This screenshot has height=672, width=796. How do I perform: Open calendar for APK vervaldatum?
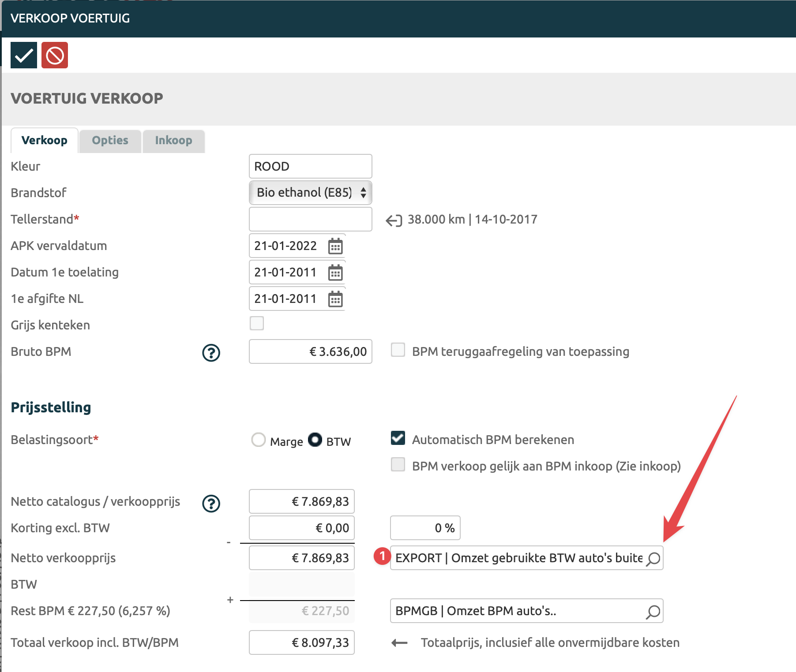[335, 246]
